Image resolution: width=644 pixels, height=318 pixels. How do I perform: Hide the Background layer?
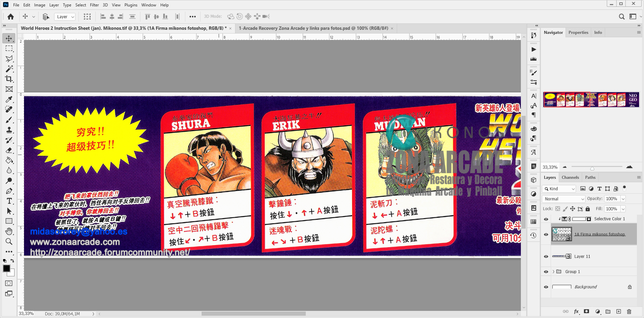click(x=546, y=287)
